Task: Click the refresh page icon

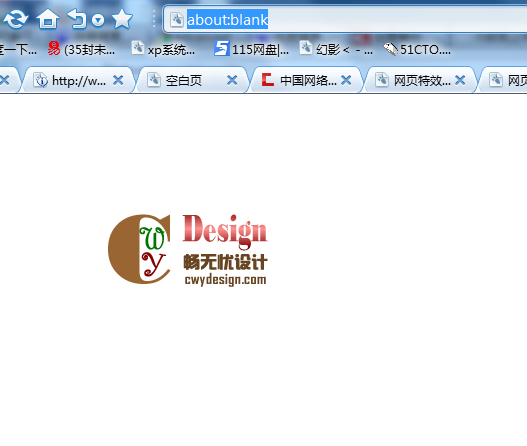Action: [15, 19]
